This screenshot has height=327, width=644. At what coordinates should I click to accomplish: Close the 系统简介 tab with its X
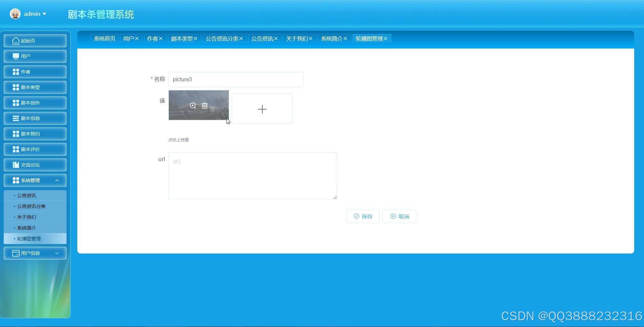pyautogui.click(x=345, y=38)
